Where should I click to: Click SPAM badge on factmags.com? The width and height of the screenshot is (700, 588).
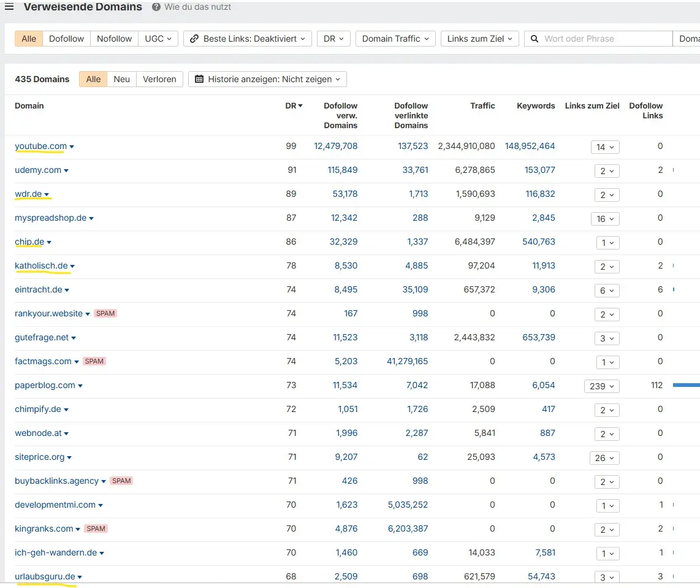(x=94, y=361)
